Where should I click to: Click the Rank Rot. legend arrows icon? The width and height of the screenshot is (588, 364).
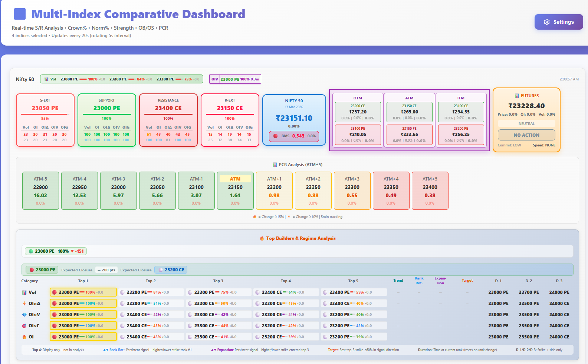[106, 350]
